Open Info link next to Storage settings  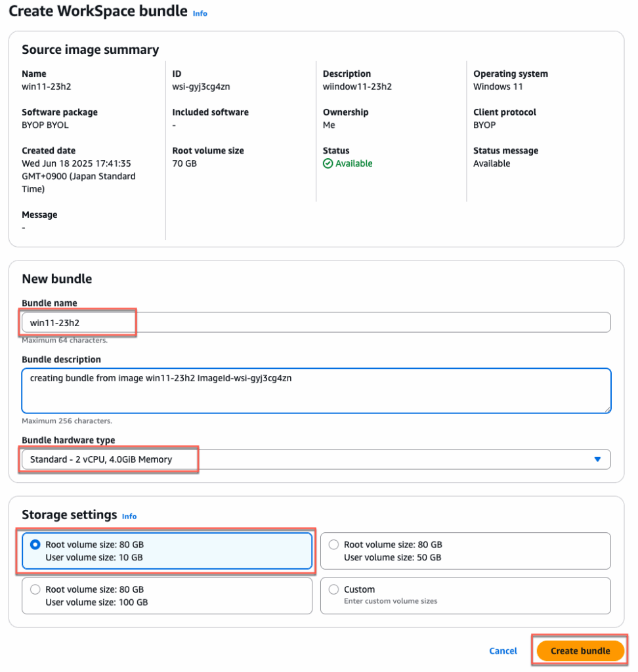(x=129, y=516)
